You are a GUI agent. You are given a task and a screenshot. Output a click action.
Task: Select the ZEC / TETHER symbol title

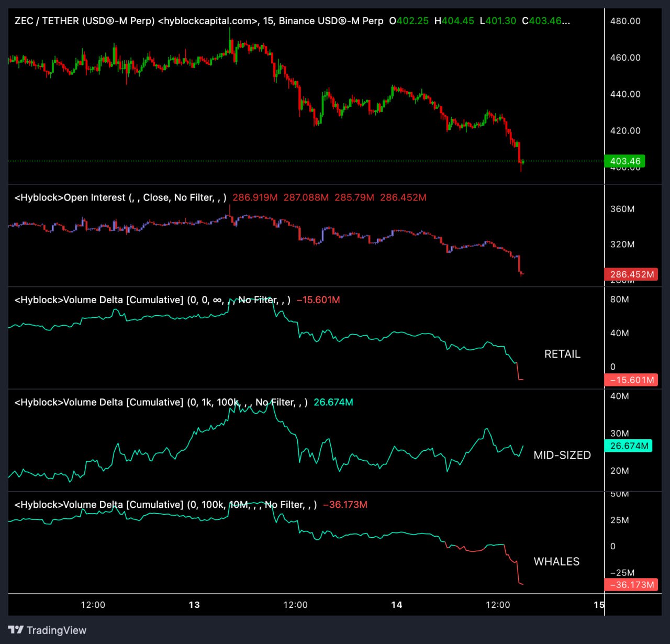pyautogui.click(x=84, y=21)
